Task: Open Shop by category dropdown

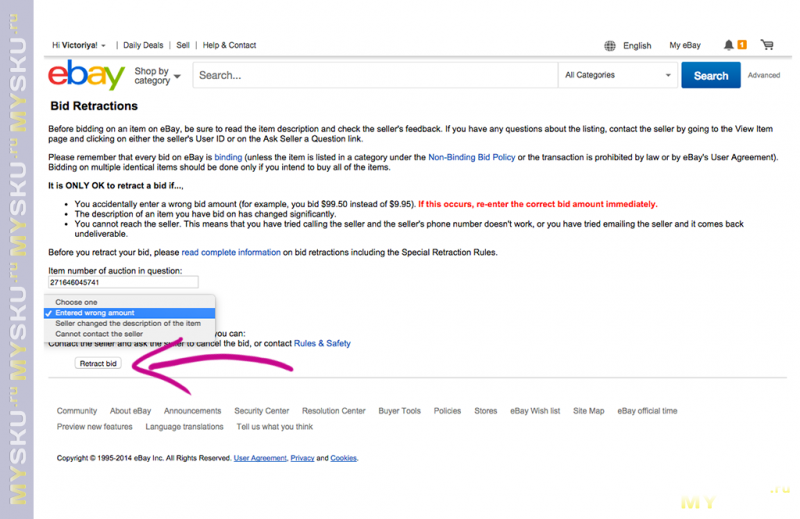Action: (157, 76)
